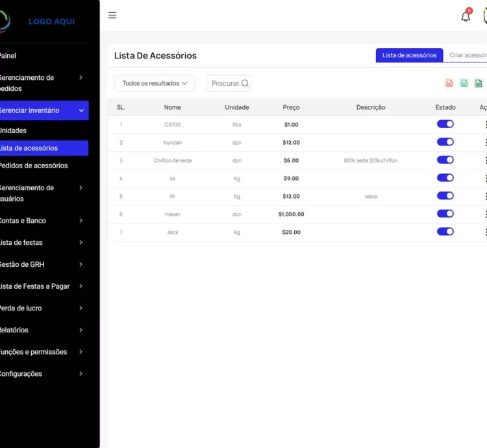487x448 pixels.
Task: Open the notifications bell
Action: 466,16
